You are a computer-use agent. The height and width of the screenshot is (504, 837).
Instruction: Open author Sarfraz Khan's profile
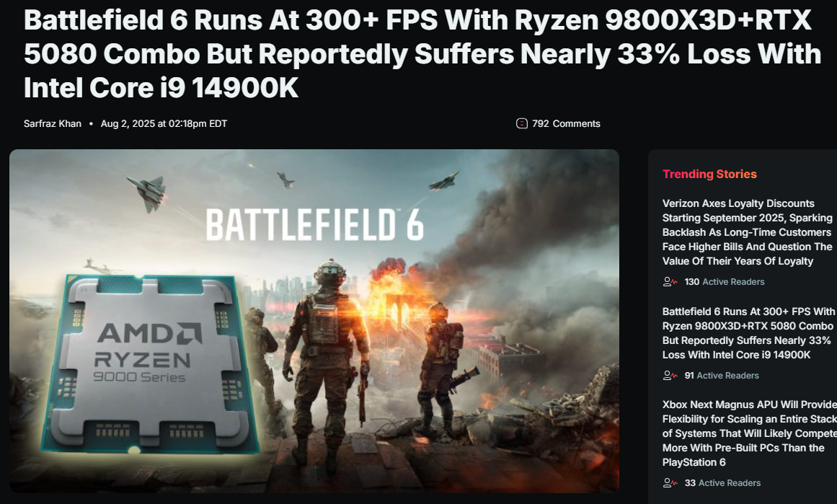(x=53, y=124)
